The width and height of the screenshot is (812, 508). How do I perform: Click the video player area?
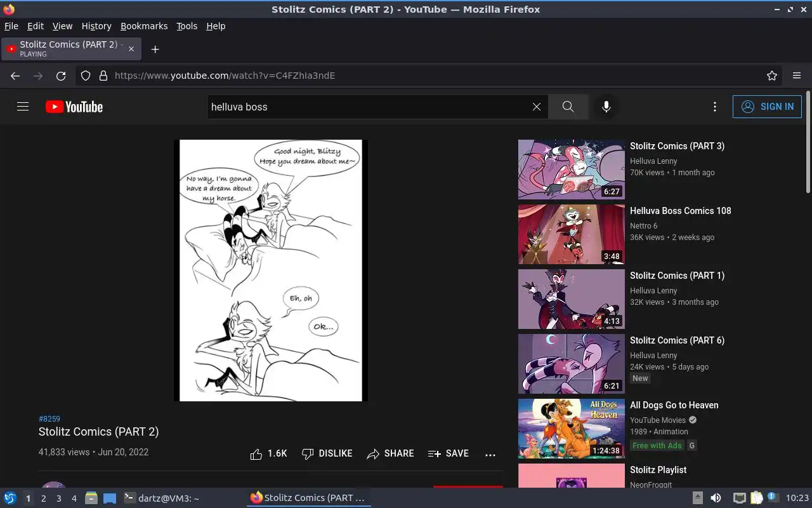(271, 271)
